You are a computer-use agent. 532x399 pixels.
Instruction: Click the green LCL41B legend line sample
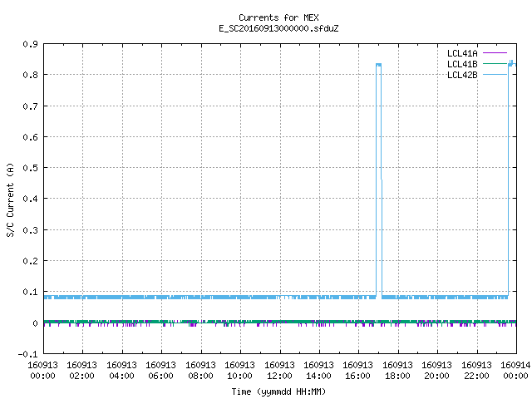[495, 64]
